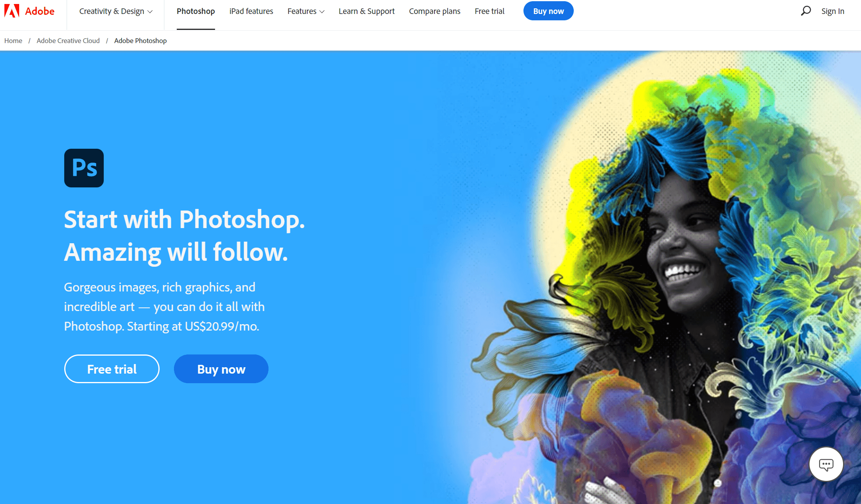The image size is (861, 504).
Task: Open the chat support bubble icon
Action: (826, 465)
